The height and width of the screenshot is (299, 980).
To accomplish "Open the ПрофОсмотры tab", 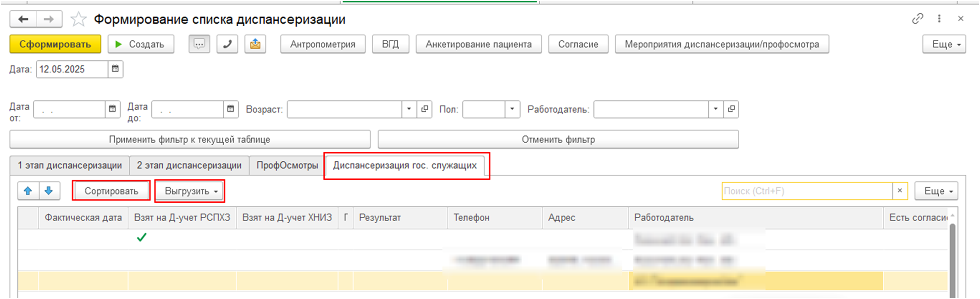I will point(287,166).
